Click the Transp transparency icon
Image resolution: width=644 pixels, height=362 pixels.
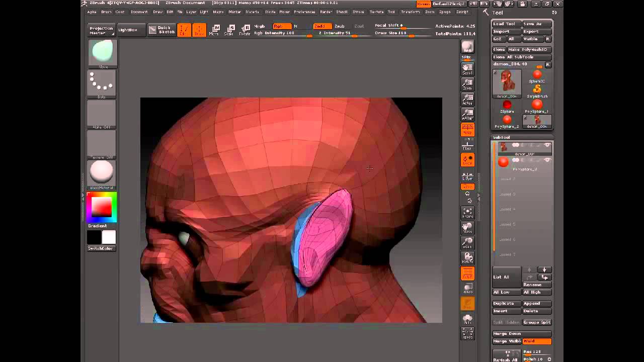(x=467, y=289)
